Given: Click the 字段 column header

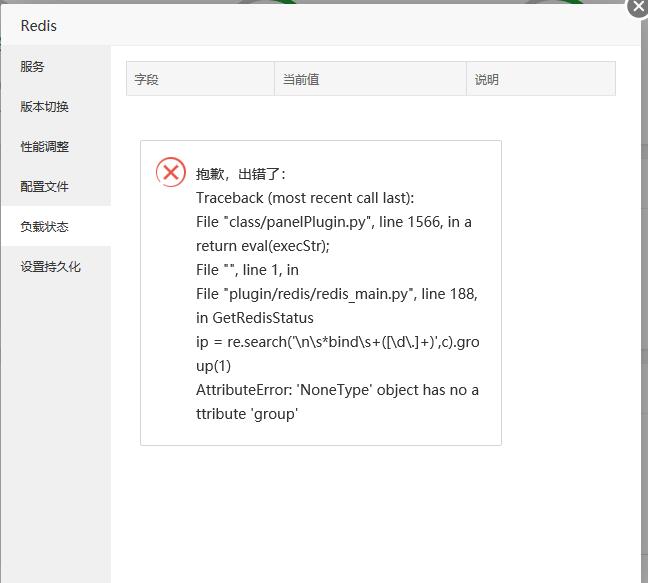Looking at the screenshot, I should (x=200, y=79).
